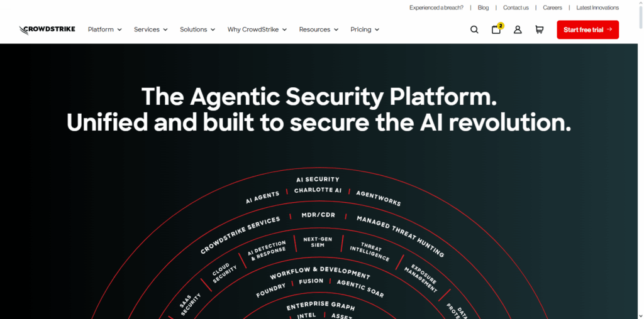This screenshot has width=644, height=319.
Task: Open the Experienced a breach? link
Action: pos(436,8)
